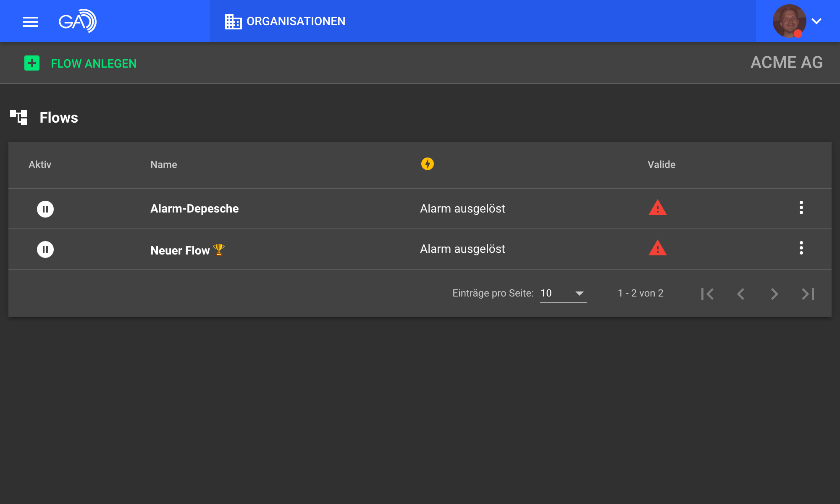Click the warning triangle for Alarm-Depesche
840x504 pixels.
point(657,208)
